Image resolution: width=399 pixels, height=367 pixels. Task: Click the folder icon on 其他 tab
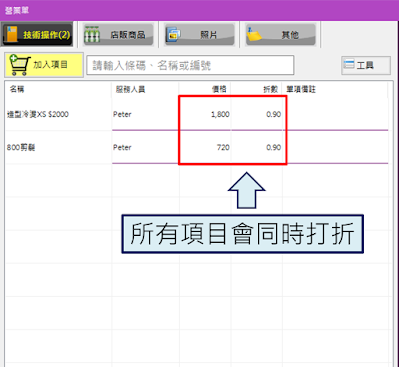click(254, 34)
